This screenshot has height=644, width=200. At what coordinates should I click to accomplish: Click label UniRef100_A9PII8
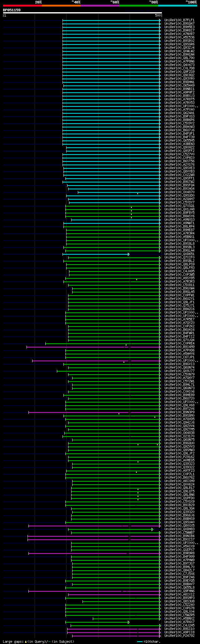179,632
